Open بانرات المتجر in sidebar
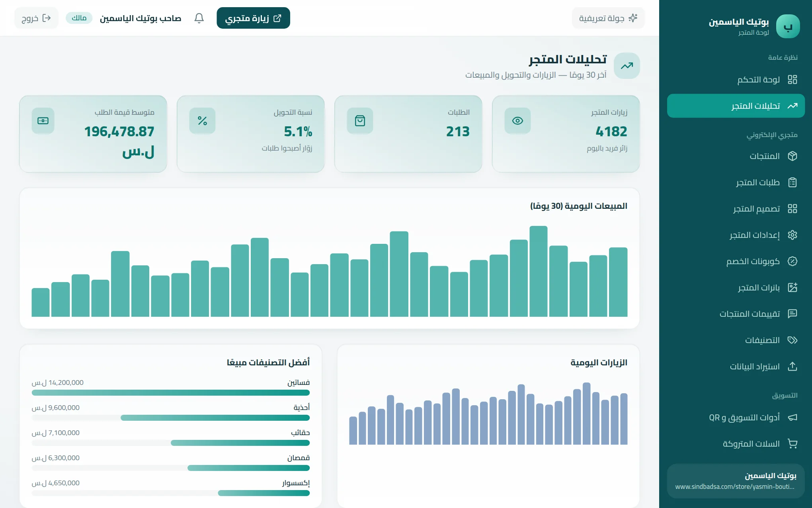Image resolution: width=812 pixels, height=508 pixels. tap(736, 288)
